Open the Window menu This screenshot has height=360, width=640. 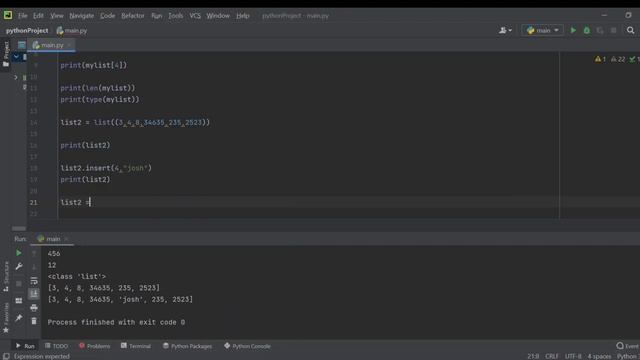pyautogui.click(x=218, y=16)
